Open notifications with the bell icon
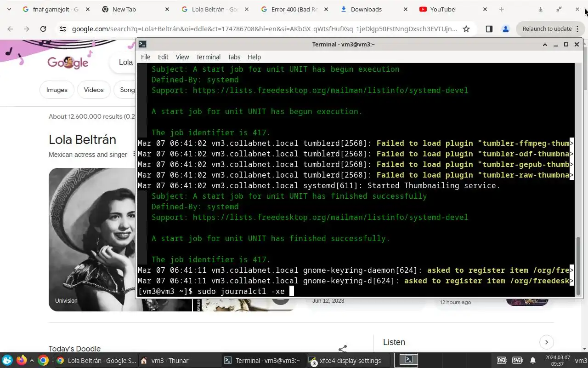Image resolution: width=588 pixels, height=368 pixels. coord(533,360)
